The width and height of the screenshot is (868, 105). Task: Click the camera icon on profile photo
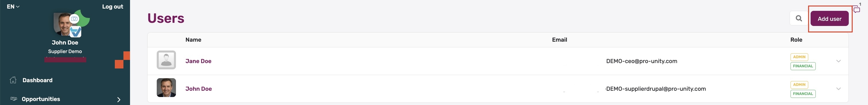pyautogui.click(x=74, y=19)
